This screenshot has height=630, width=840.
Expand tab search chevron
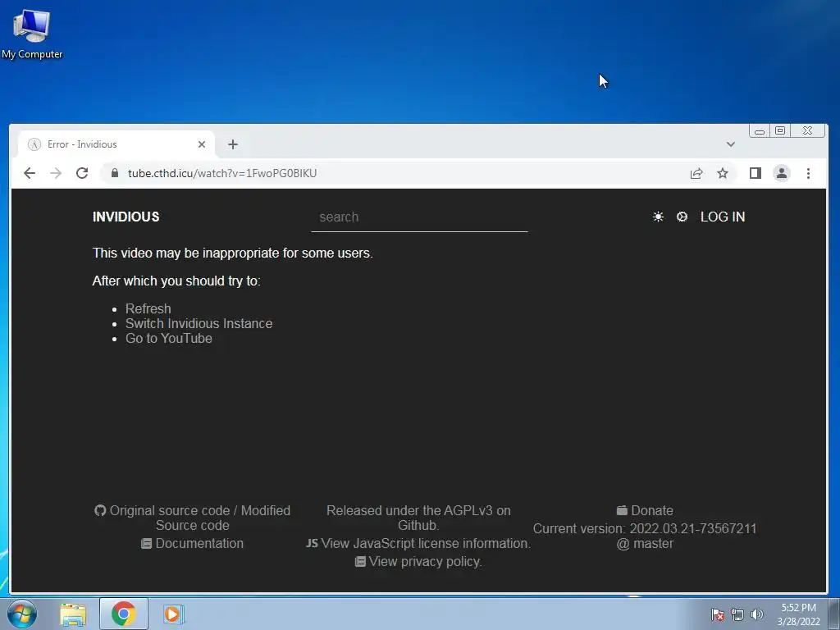point(731,144)
